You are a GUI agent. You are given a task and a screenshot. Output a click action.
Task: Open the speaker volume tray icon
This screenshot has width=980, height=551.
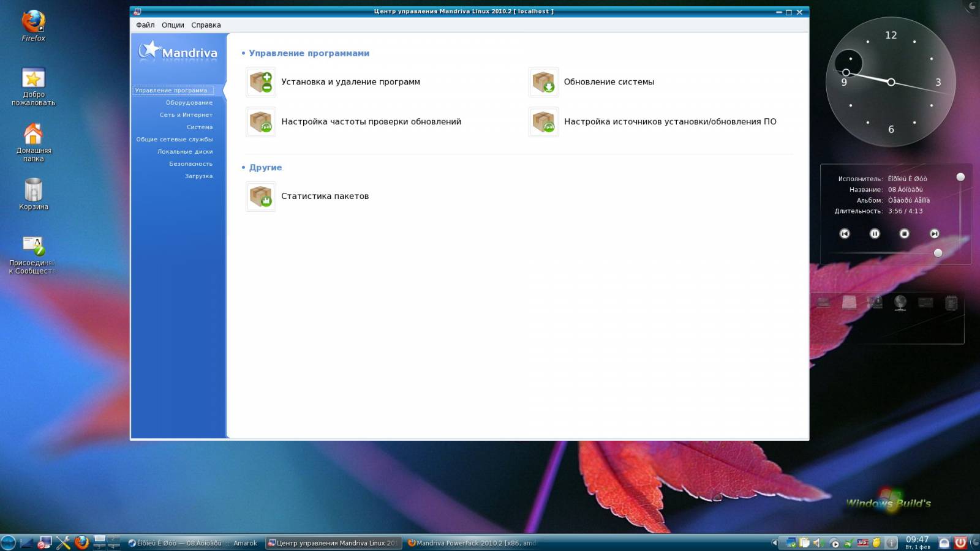pos(818,543)
